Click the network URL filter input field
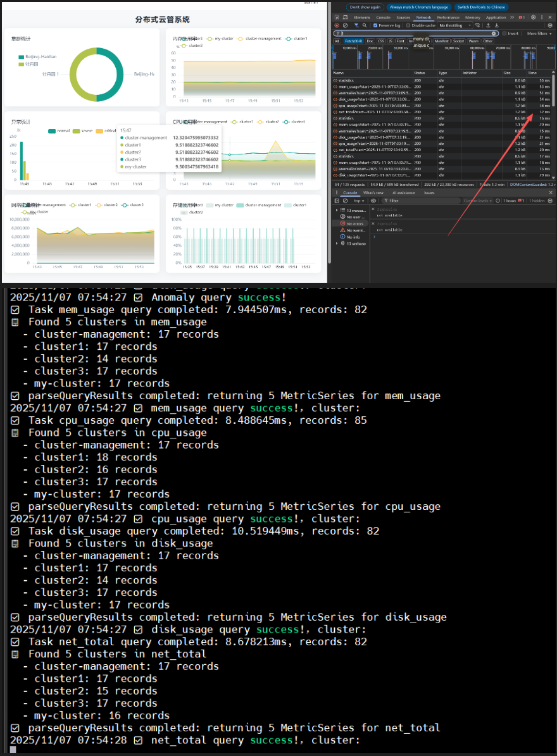Viewport: 557px width, 756px height. click(416, 34)
